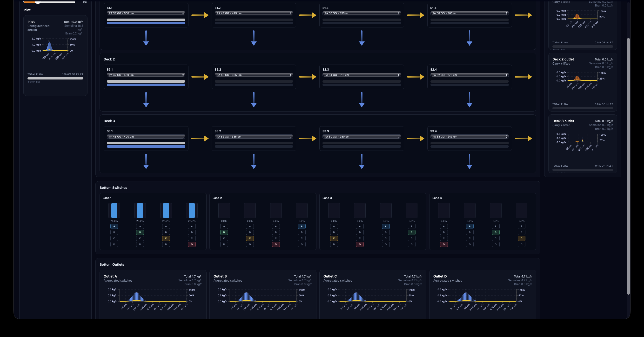Viewport: 644px width, 337px height.
Task: Click blue down arrow under S2.2
Action: pos(254,99)
